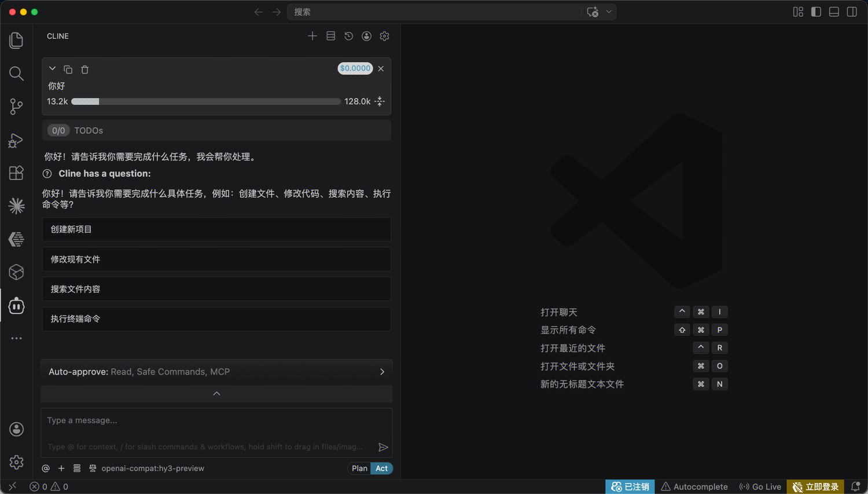Click the send message arrow icon
The image size is (868, 494).
point(382,447)
